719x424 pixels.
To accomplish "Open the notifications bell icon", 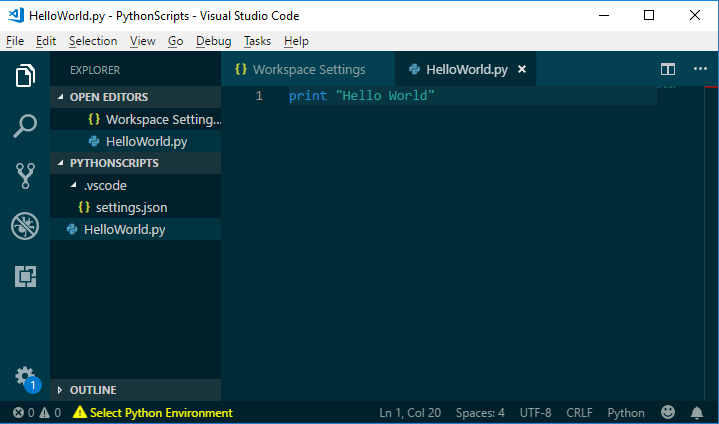I will point(697,413).
